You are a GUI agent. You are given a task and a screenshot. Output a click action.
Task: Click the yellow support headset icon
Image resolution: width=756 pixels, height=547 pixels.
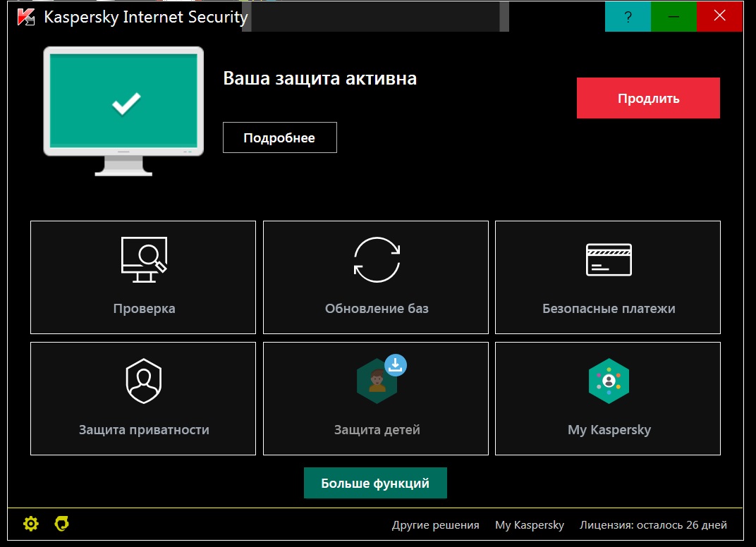(62, 523)
